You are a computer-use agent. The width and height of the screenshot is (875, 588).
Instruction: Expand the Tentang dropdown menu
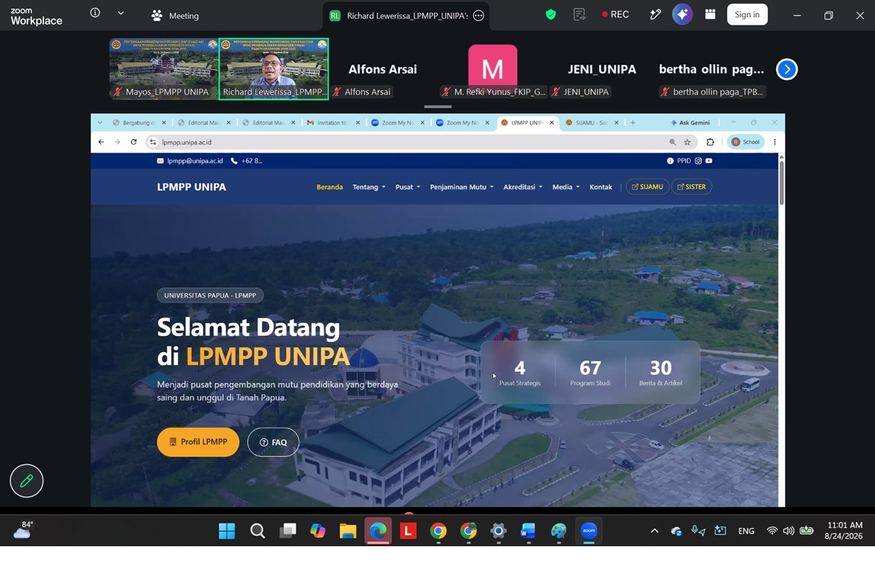coord(369,187)
